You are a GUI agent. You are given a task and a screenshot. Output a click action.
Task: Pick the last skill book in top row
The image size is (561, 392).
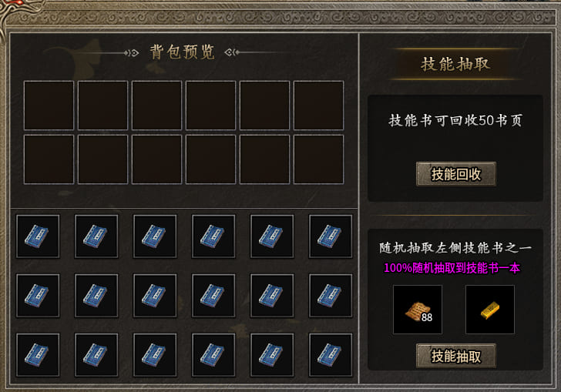[x=331, y=236]
